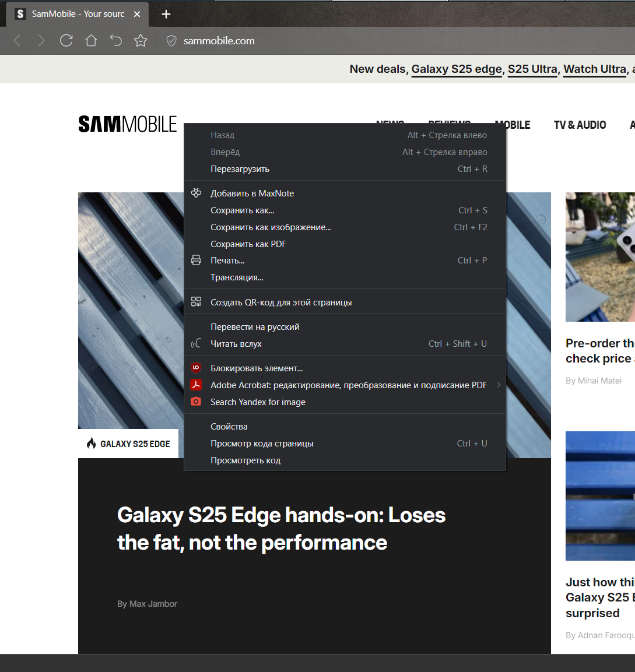Click the GALAXY S25 EDGE category tag

128,444
